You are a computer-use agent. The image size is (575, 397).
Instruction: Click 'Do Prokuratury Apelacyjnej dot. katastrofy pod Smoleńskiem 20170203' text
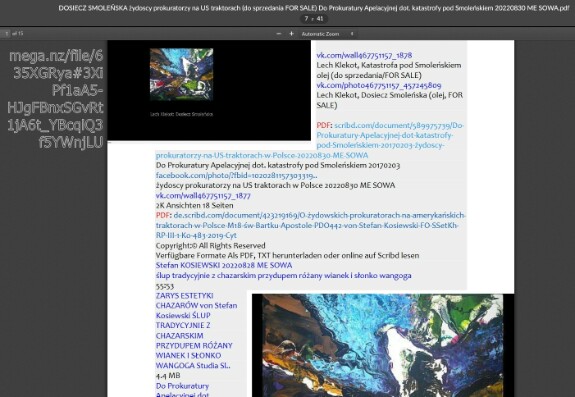(278, 165)
